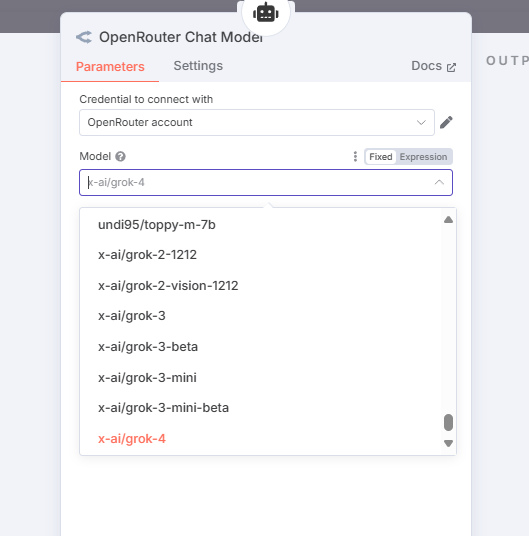Click the robot node icon at top
The width and height of the screenshot is (529, 536).
tap(266, 13)
